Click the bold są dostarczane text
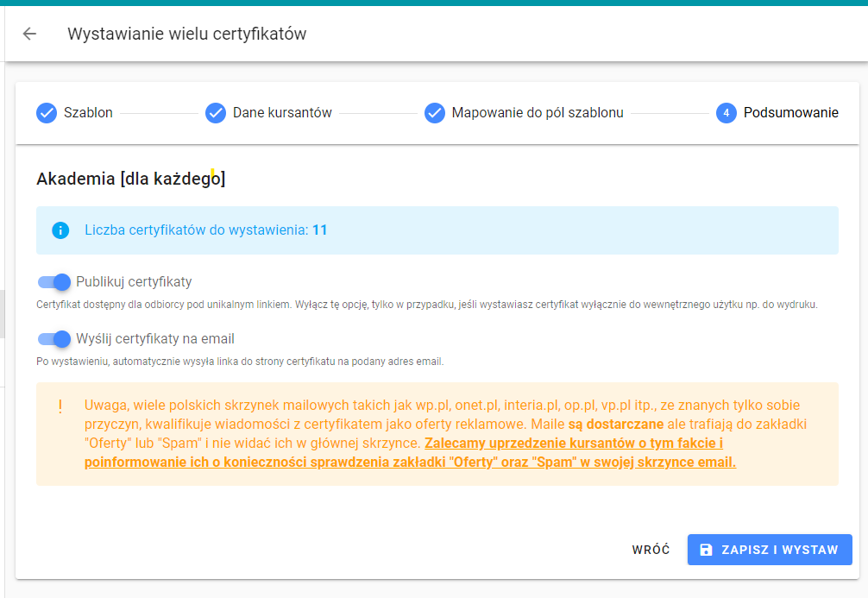Viewport: 868px width, 598px height. point(616,425)
